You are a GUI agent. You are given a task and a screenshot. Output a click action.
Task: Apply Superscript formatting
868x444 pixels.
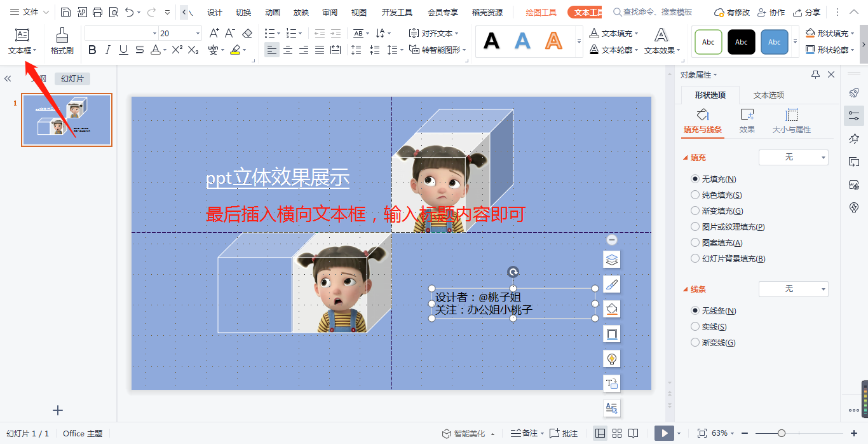(x=177, y=50)
